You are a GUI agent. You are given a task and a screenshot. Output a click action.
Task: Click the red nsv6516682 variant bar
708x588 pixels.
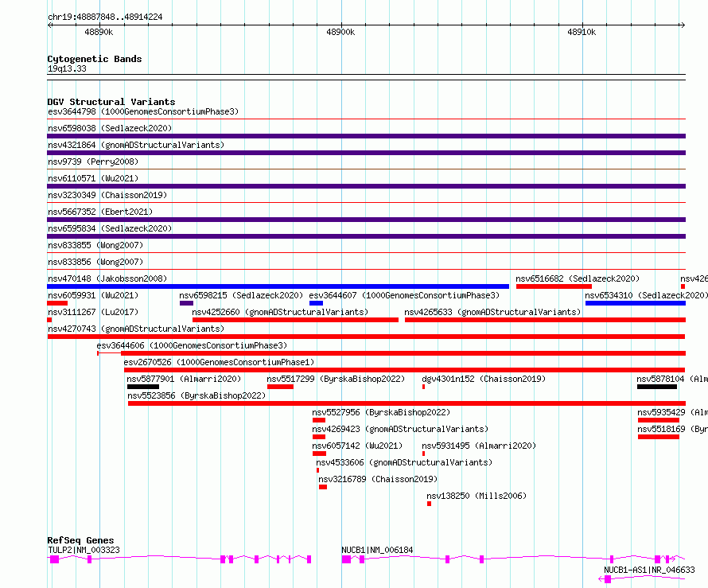pyautogui.click(x=554, y=286)
